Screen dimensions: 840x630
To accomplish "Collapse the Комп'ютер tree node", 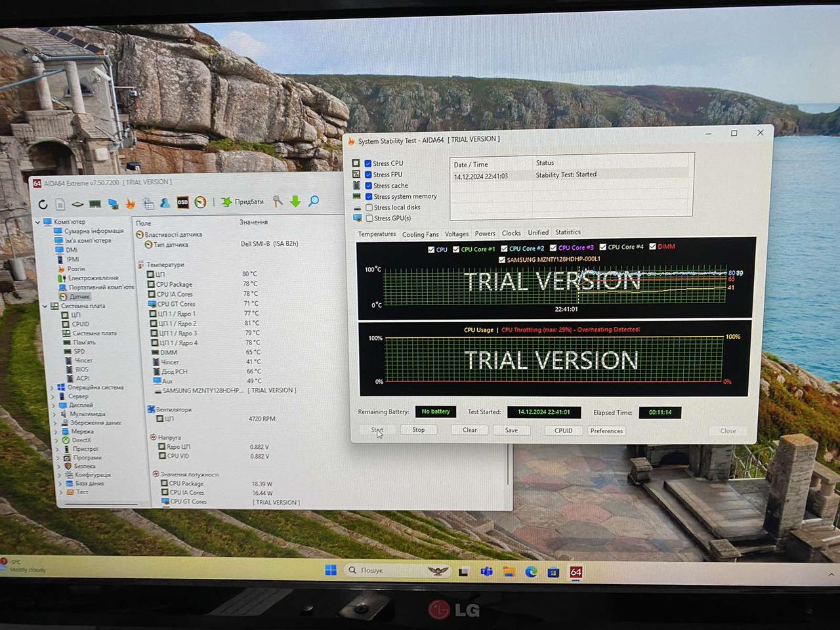I will point(37,222).
